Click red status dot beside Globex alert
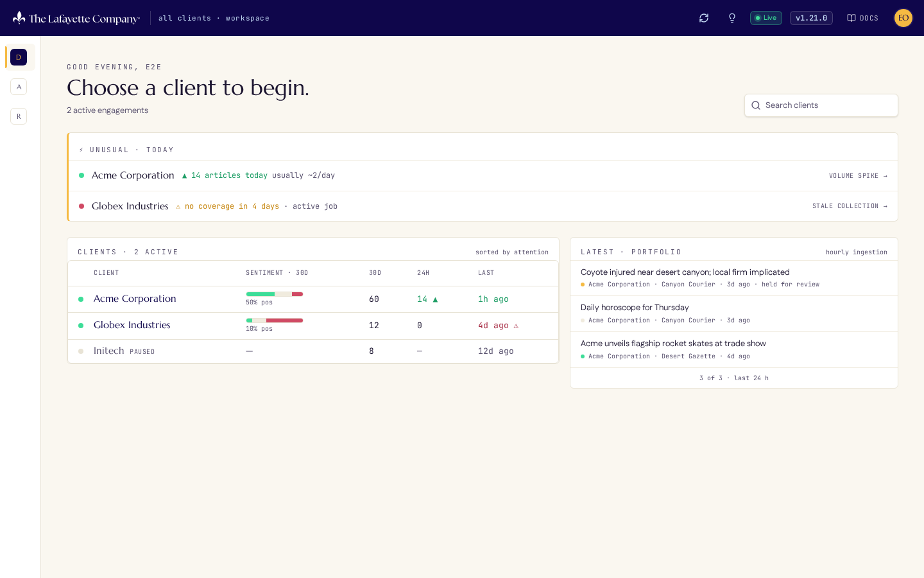The image size is (924, 578). (x=81, y=206)
